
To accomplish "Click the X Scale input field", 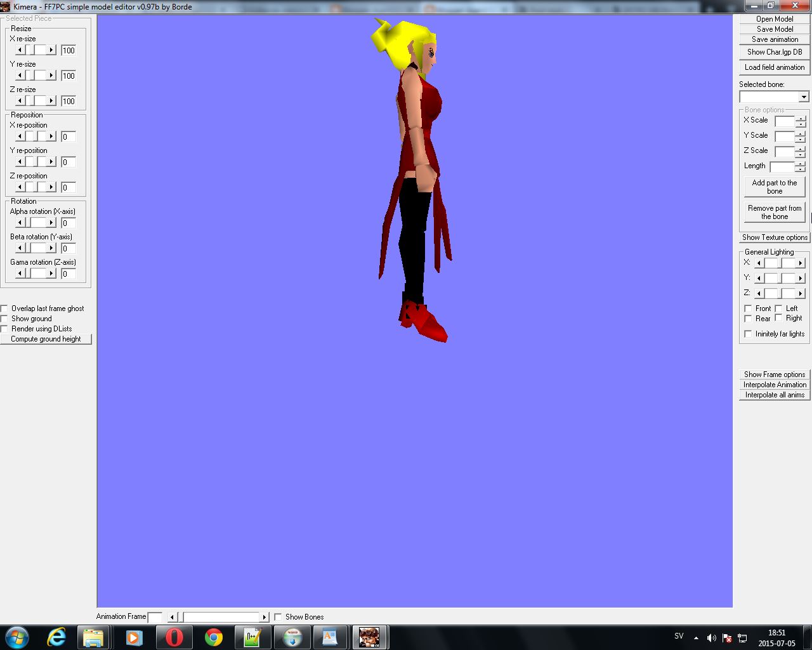I will (785, 121).
